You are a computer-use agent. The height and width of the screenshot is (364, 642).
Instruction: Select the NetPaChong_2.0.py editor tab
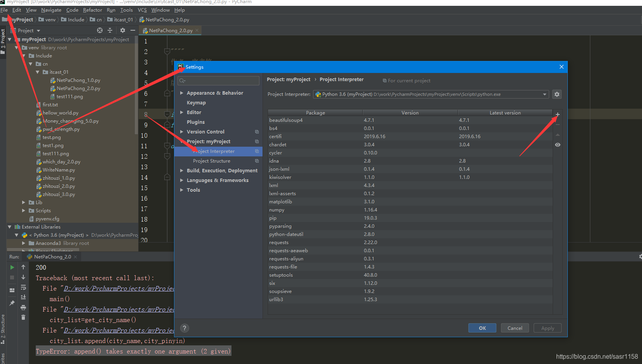click(170, 30)
